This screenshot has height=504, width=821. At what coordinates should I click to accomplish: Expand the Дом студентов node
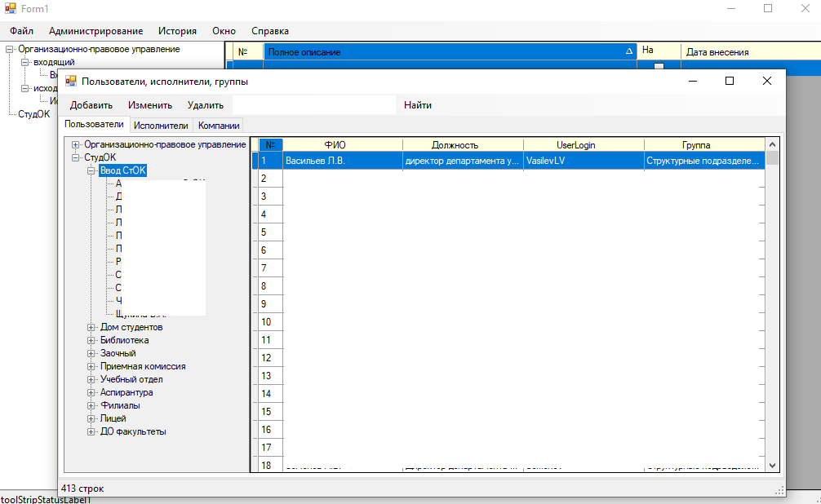[x=91, y=327]
